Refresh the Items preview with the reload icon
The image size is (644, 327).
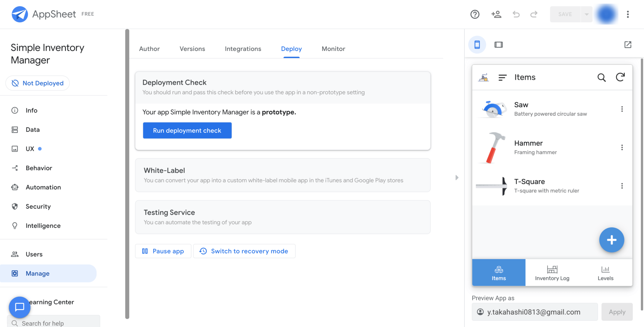click(621, 77)
